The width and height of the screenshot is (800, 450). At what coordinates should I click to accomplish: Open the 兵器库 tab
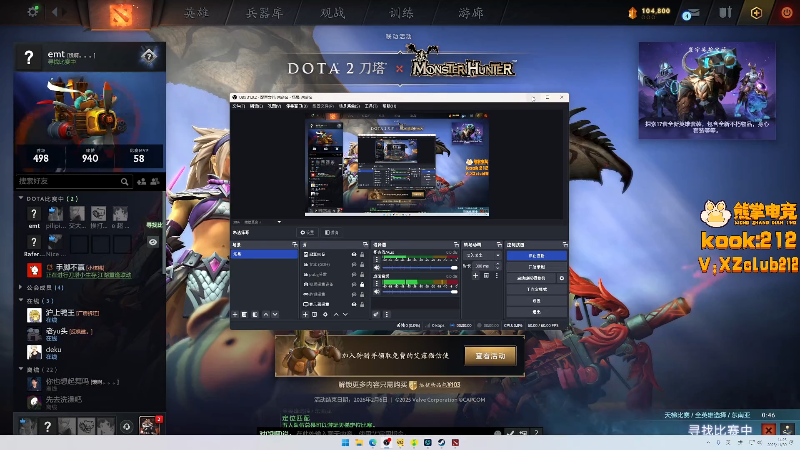pos(264,13)
